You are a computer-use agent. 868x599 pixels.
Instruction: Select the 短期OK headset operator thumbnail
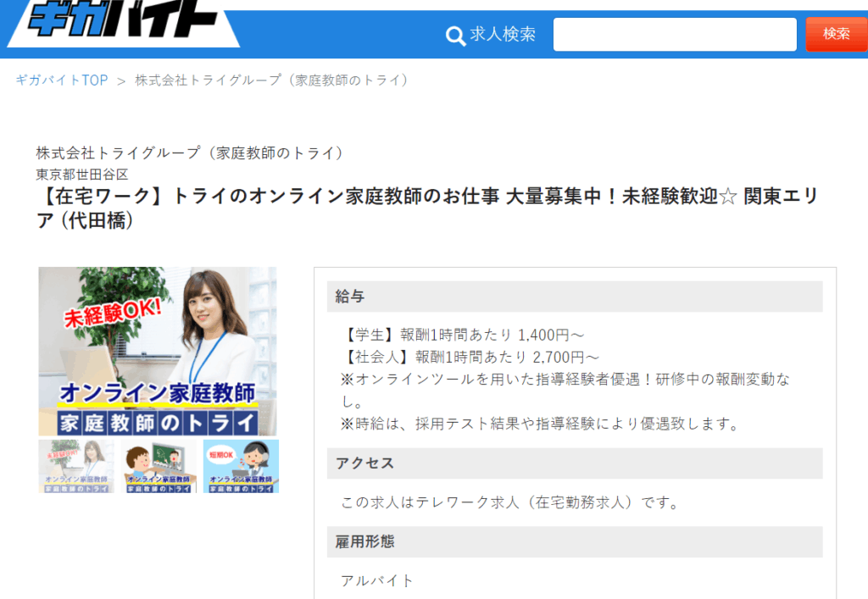tap(242, 466)
